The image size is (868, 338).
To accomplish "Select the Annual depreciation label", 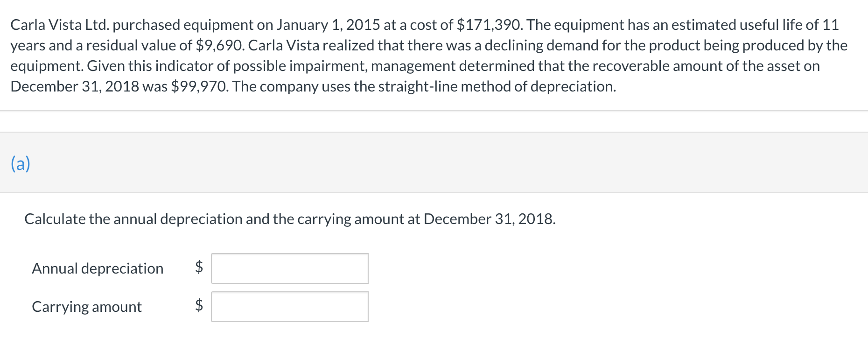I will [98, 268].
